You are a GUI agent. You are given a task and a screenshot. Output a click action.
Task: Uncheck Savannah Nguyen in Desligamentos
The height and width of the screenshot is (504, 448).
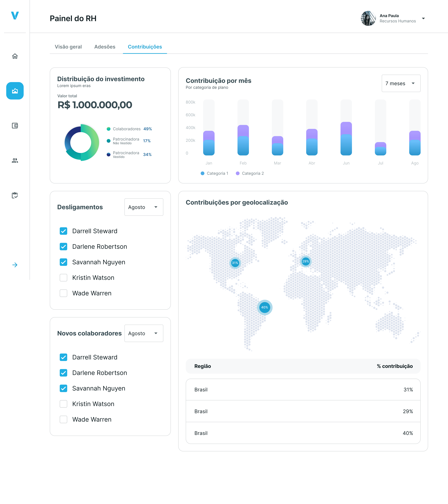[x=63, y=262]
